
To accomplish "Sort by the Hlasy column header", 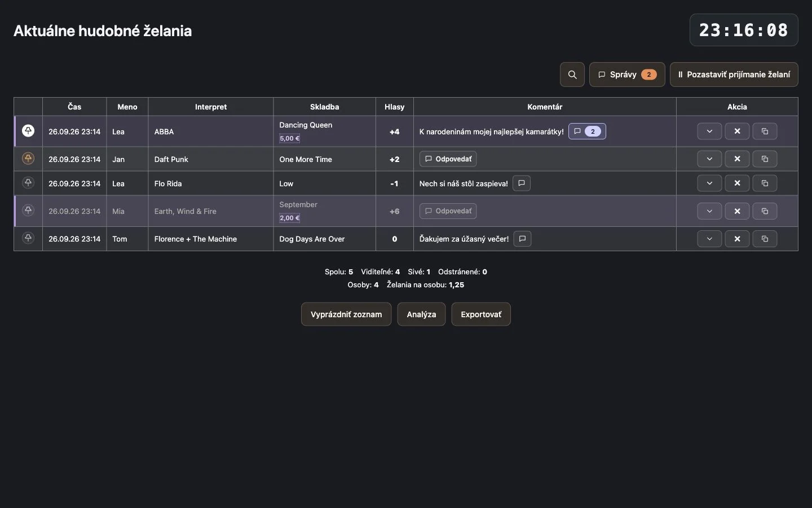I will coord(395,107).
